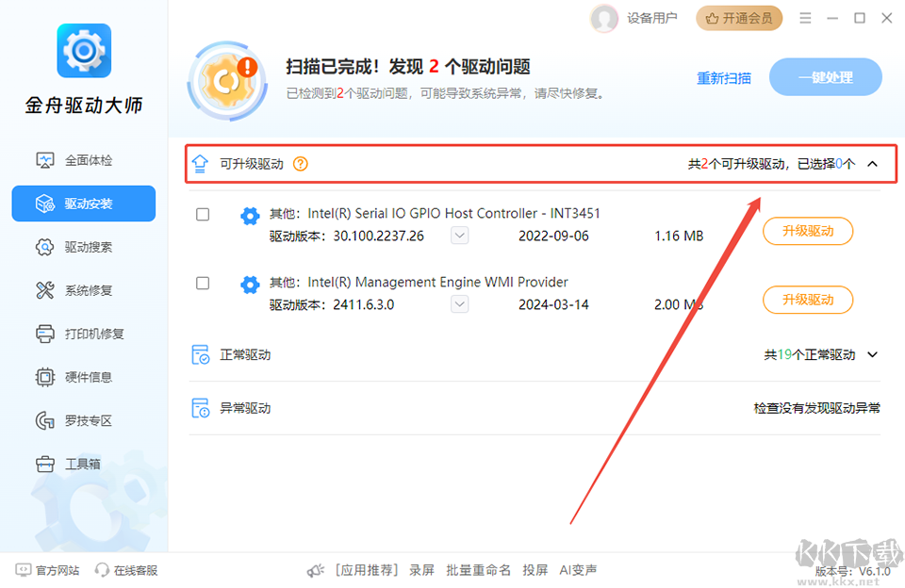Check the Intel Serial IO GPIO driver checkbox
The height and width of the screenshot is (588, 905).
point(203,215)
